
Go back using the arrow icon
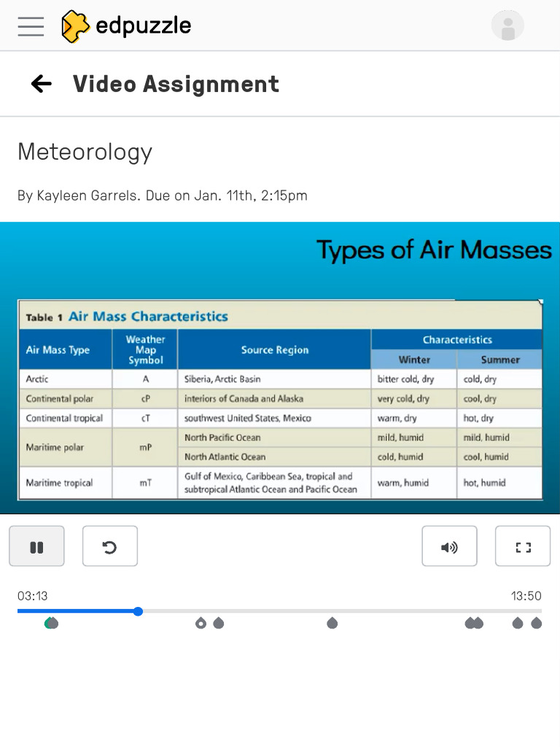(42, 84)
